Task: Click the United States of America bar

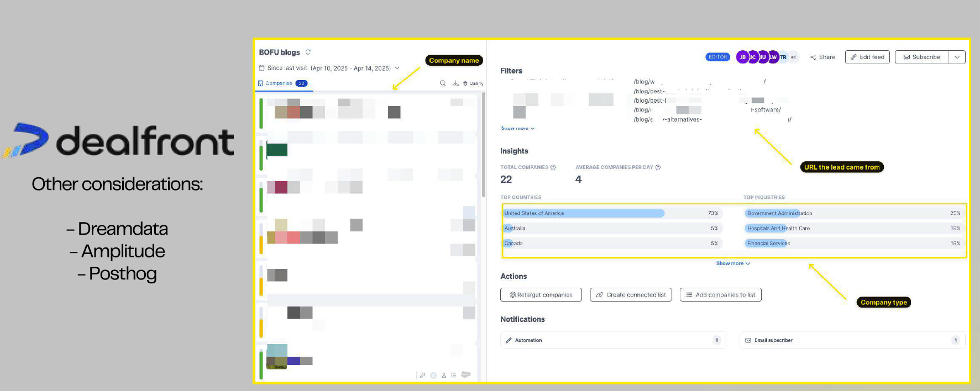Action: coord(583,213)
